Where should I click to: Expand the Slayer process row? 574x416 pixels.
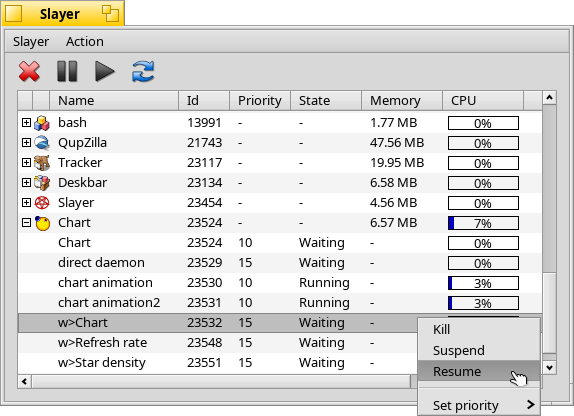26,202
